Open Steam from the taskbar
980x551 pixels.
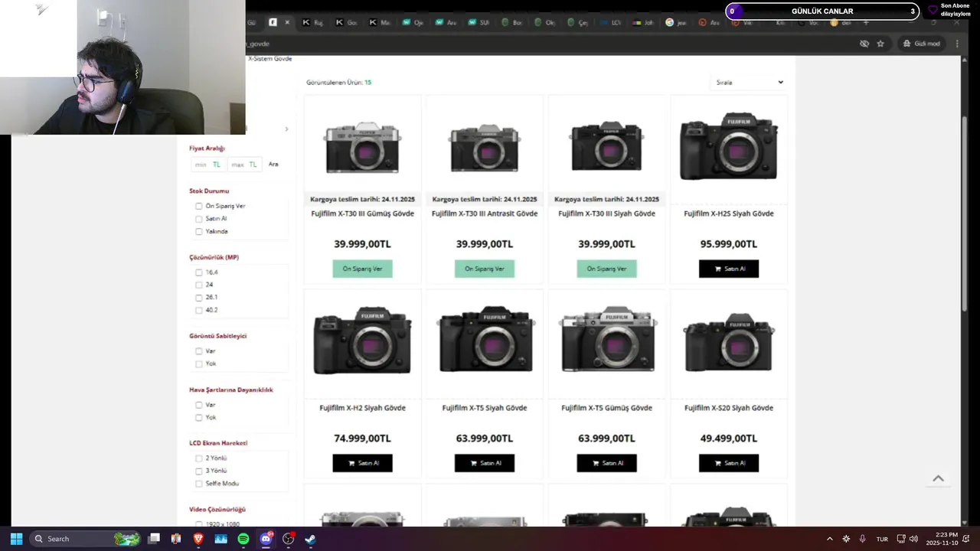(x=310, y=539)
